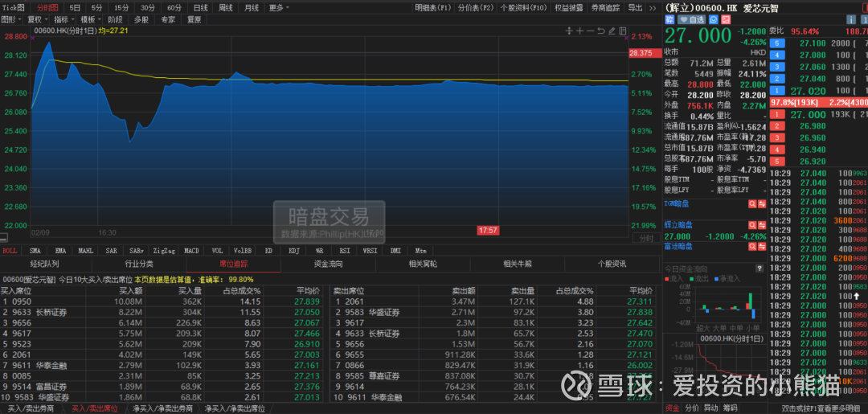Toggle the RSI indicator
Screen dimensions: 868x414
[x=344, y=251]
